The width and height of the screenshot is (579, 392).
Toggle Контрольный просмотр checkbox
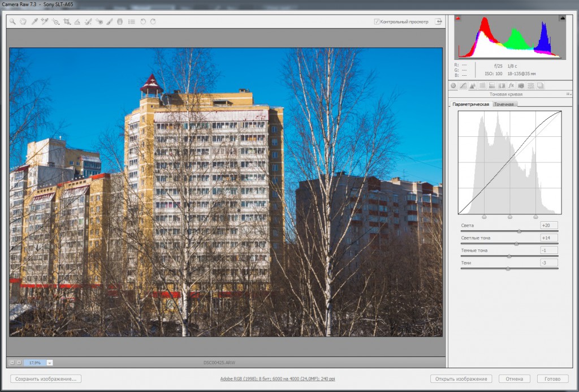pyautogui.click(x=377, y=22)
